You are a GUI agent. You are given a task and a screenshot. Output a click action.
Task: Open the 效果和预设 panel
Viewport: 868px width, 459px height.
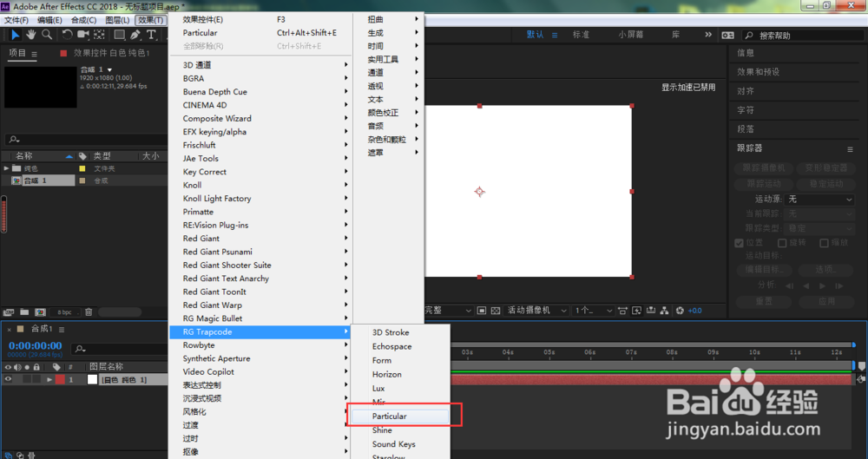click(x=758, y=72)
